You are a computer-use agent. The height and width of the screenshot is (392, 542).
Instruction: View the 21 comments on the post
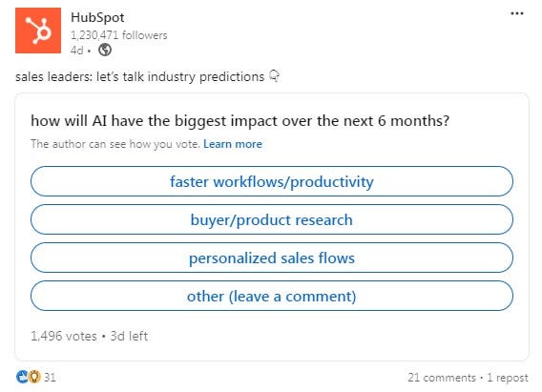[x=442, y=378]
